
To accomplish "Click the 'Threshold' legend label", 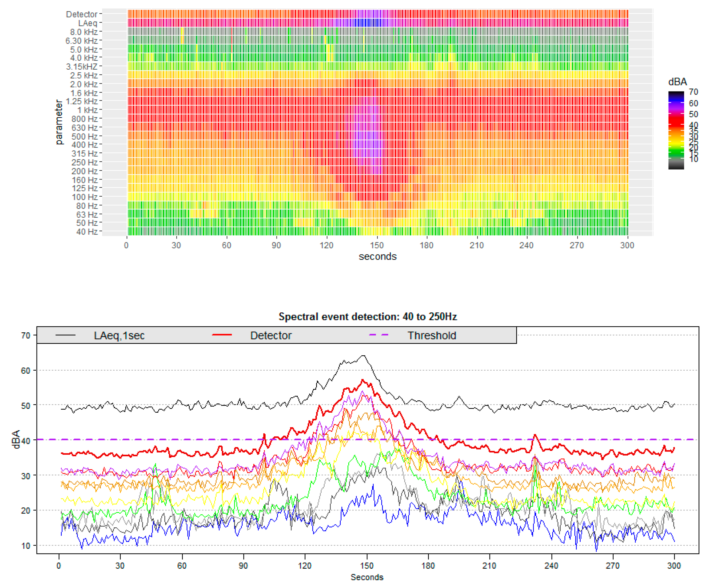I will (432, 335).
